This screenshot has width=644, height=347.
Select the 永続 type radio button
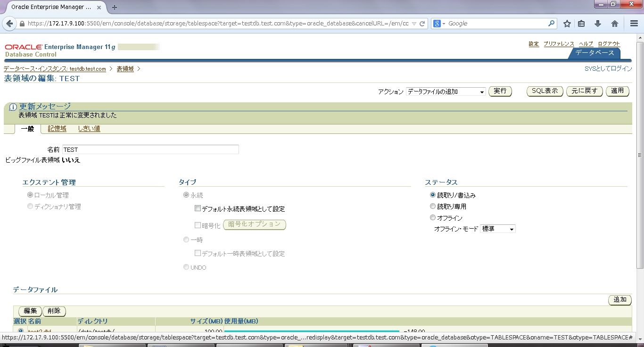tap(186, 195)
